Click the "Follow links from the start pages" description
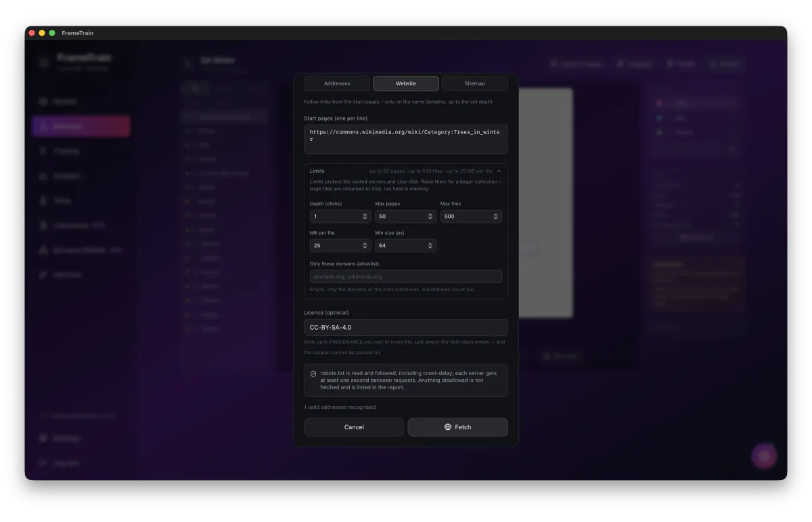 [399, 102]
